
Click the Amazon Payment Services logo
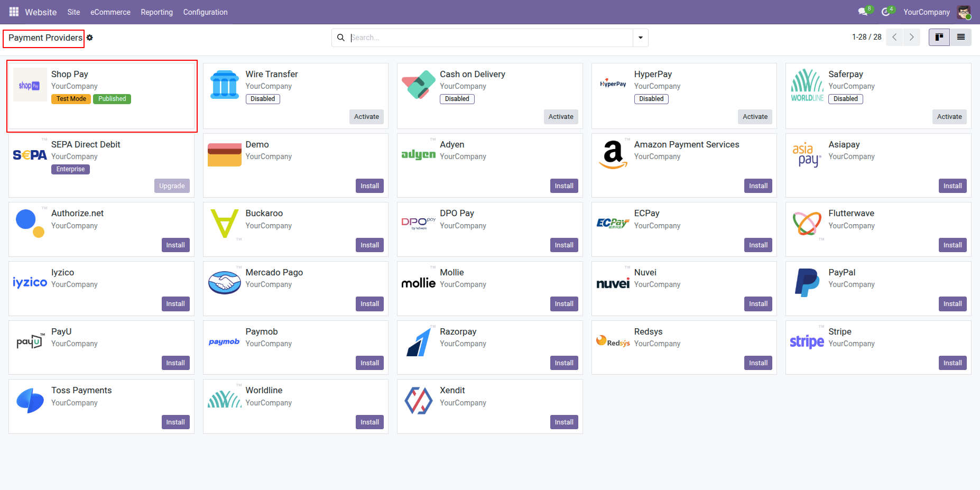[613, 155]
